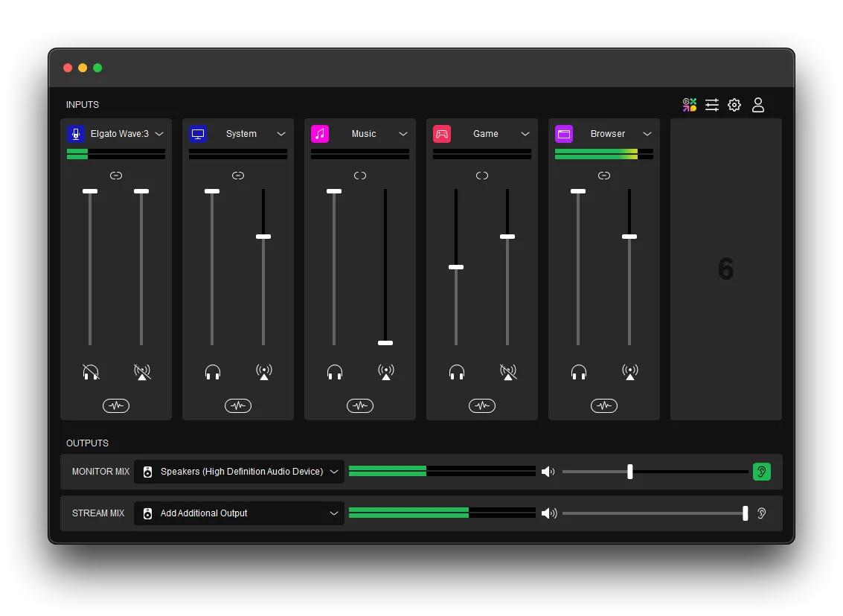843x616 pixels.
Task: Mute Music channel stream broadcast output
Action: [x=386, y=372]
